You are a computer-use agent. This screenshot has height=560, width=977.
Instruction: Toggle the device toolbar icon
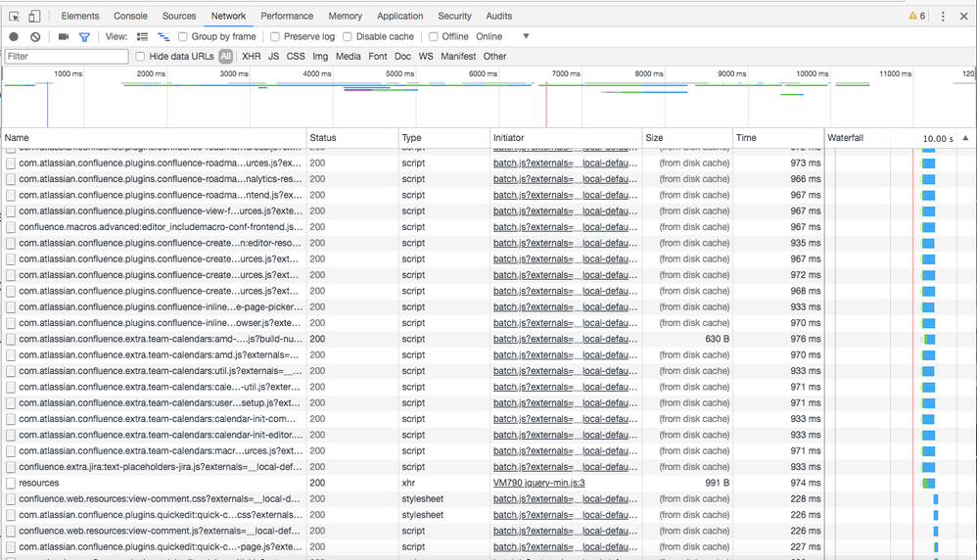(34, 17)
